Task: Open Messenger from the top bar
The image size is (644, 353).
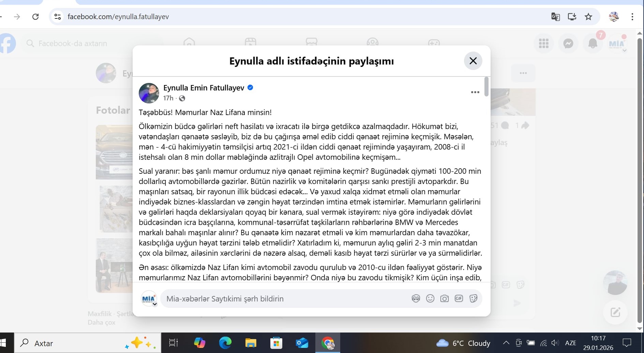Action: pyautogui.click(x=568, y=43)
